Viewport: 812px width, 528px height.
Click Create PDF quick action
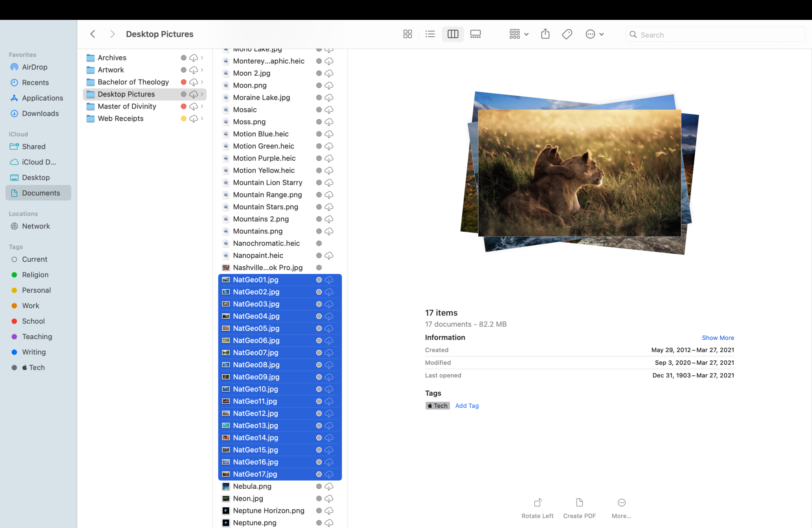[579, 503]
